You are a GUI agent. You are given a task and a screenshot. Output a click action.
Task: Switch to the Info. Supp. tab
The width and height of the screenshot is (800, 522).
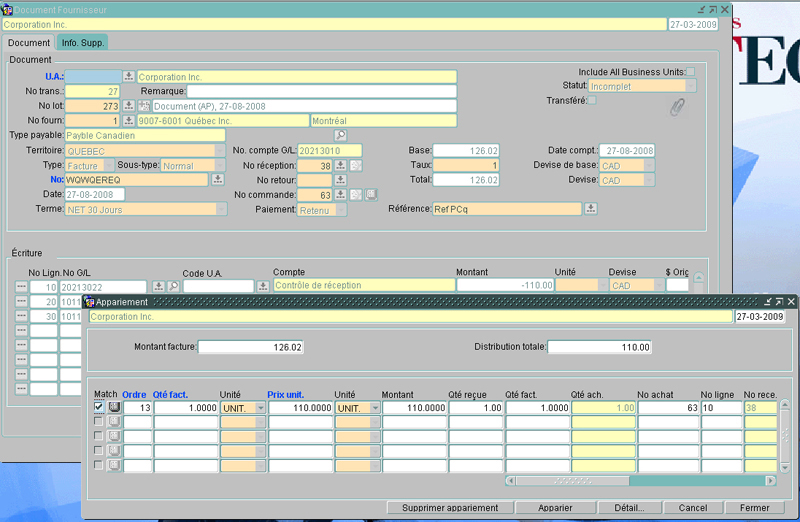[x=82, y=43]
